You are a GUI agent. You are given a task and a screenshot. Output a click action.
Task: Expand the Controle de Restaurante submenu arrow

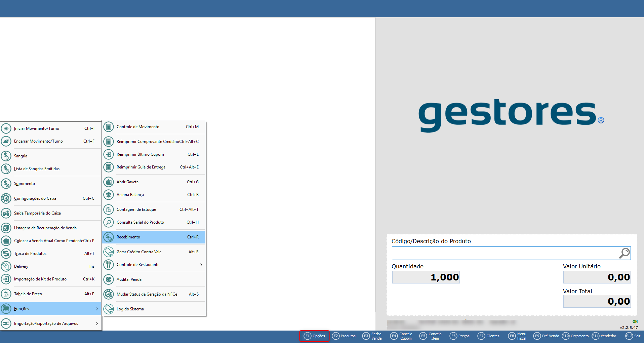(201, 265)
